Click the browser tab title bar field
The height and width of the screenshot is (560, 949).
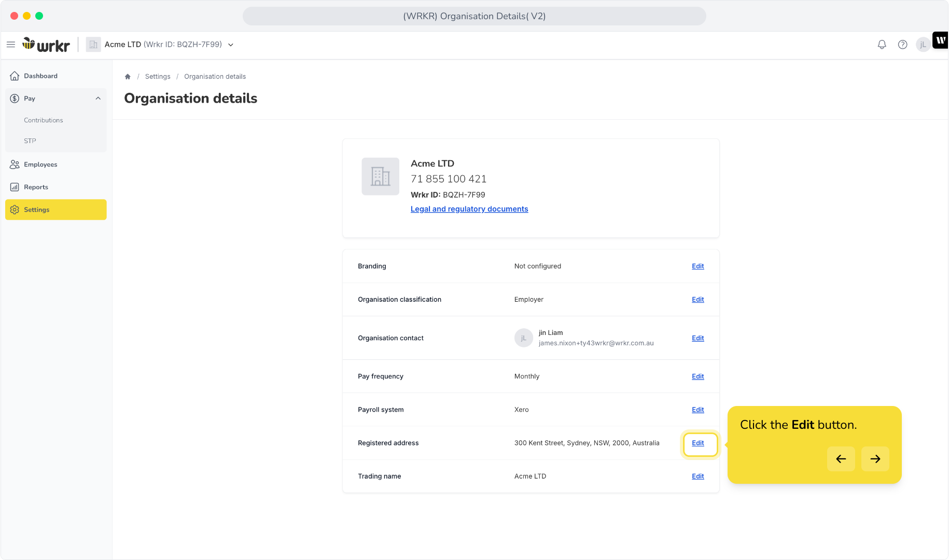pyautogui.click(x=474, y=16)
